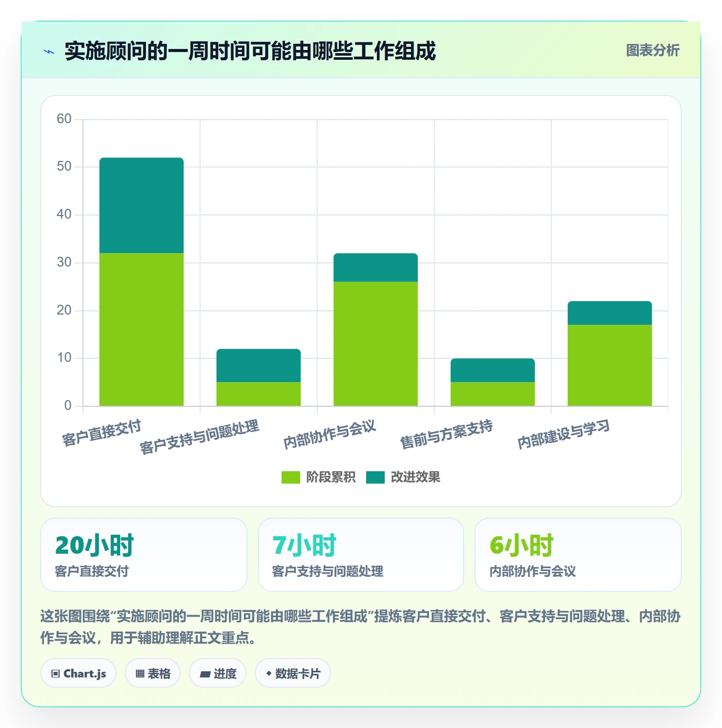The image size is (722, 728).
Task: Click the 60 y-axis tick label
Action: click(x=64, y=119)
